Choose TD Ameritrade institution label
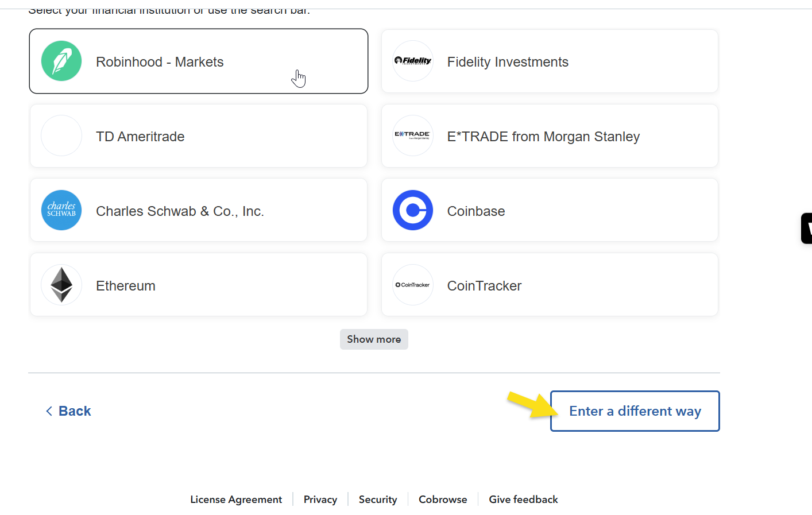 point(140,137)
